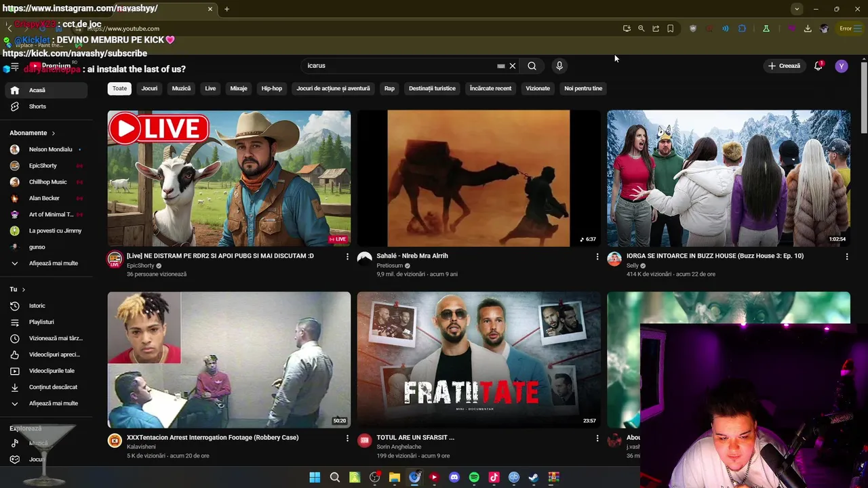Expand the Tu section chevron
The image size is (868, 488).
click(x=24, y=289)
